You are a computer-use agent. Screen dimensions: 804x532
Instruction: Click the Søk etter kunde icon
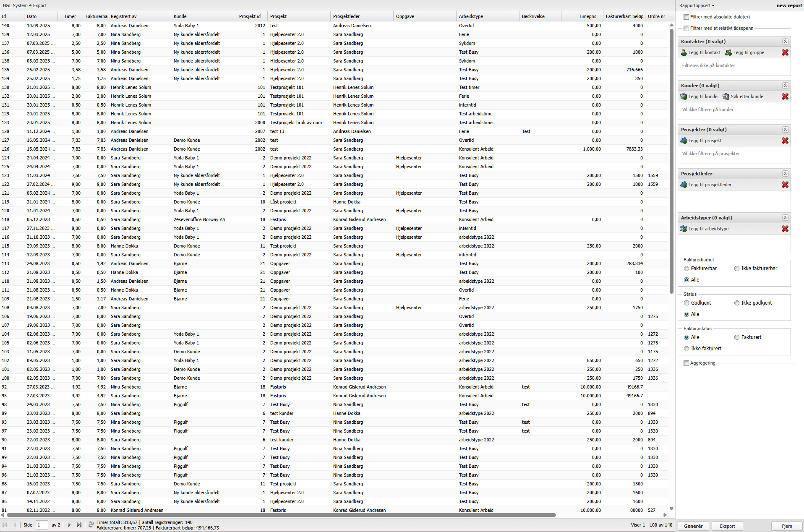click(726, 96)
